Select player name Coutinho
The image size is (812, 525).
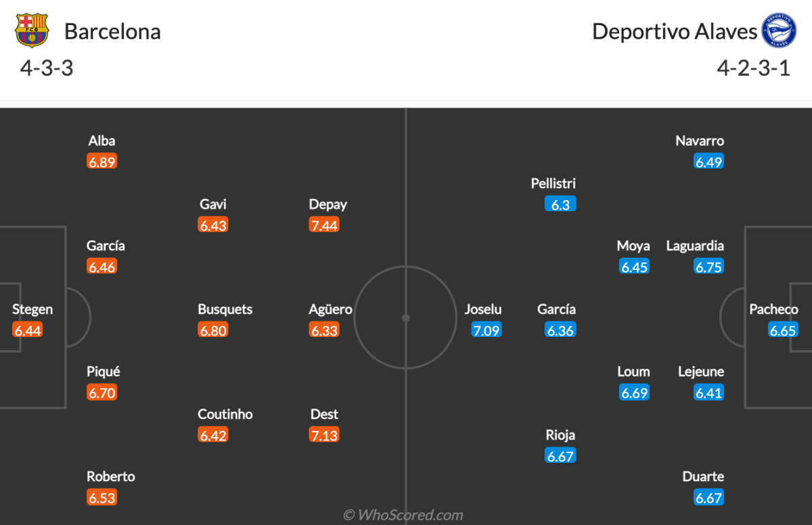225,414
